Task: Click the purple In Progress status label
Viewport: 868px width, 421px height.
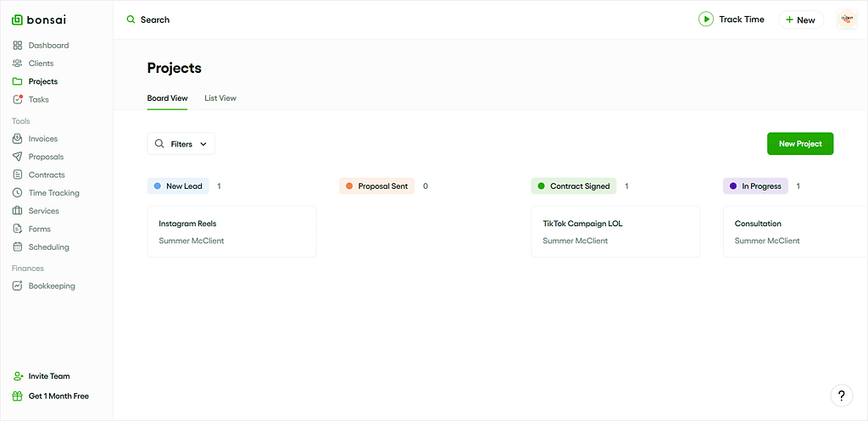Action: pyautogui.click(x=755, y=186)
